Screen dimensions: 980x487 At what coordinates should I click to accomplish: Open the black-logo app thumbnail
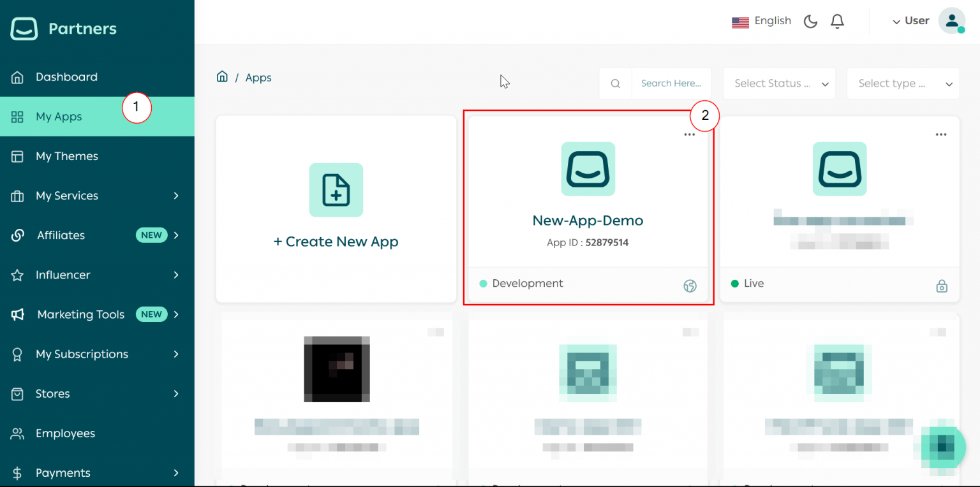coord(337,368)
